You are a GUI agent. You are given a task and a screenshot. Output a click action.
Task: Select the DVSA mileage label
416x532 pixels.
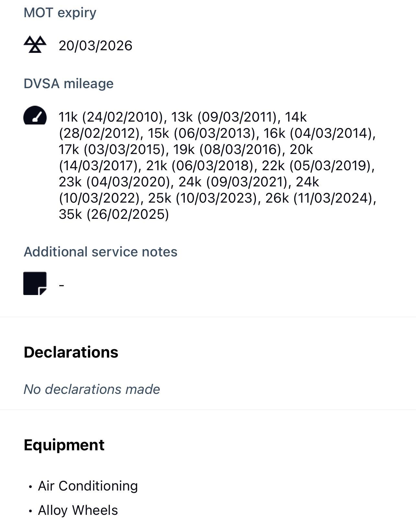point(69,84)
